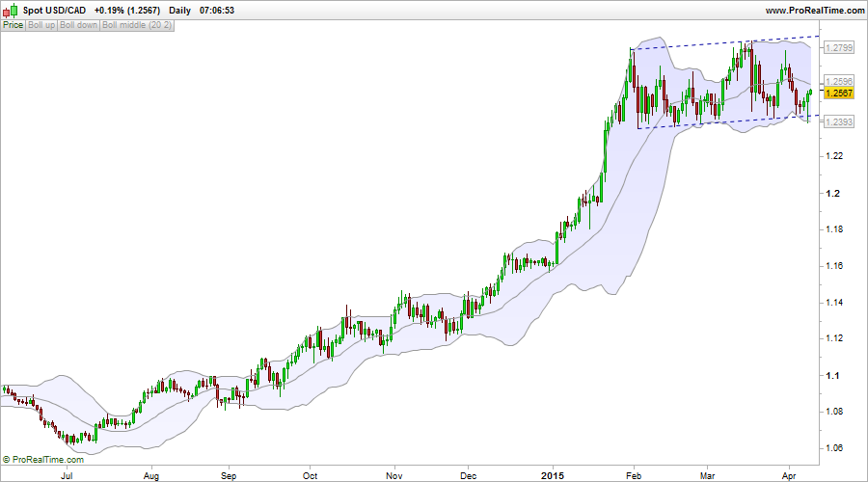Image resolution: width=868 pixels, height=482 pixels.
Task: Click the 1.1 price axis label
Action: 832,376
